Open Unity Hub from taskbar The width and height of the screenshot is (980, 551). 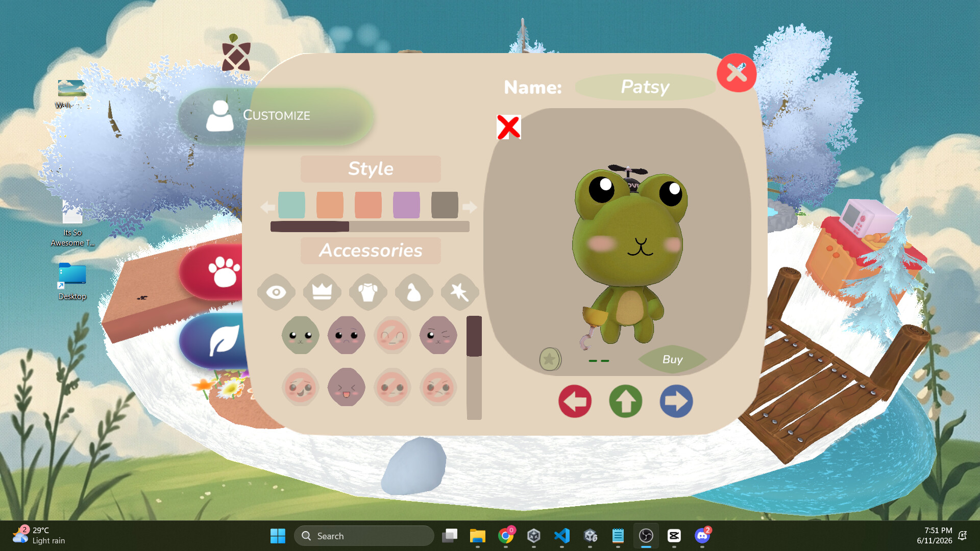pos(534,536)
